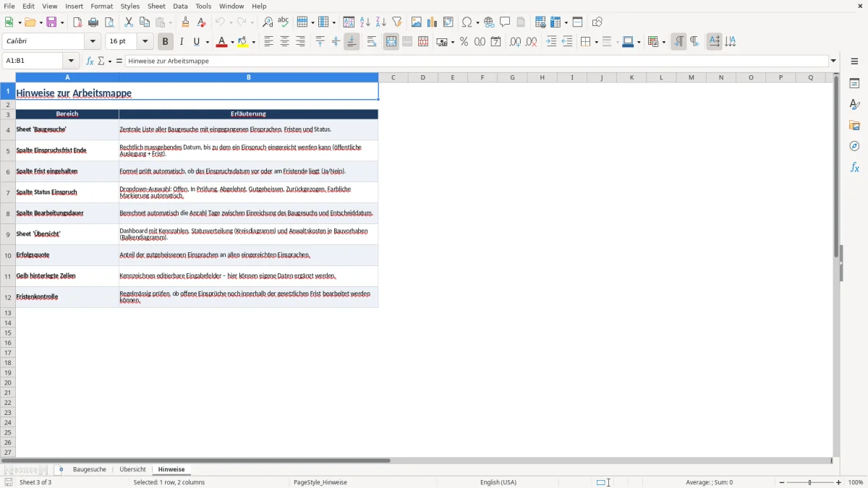
Task: Click the 100% zoom level
Action: click(x=856, y=482)
